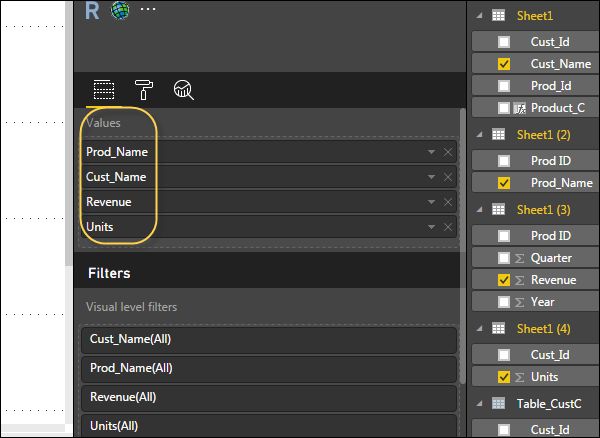Uncheck the Prod_Name field checkbox
Screen dimensions: 600x438
(x=504, y=183)
